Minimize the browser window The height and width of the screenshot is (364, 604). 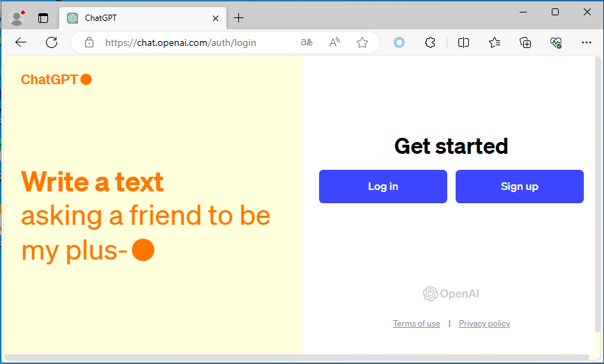tap(523, 12)
